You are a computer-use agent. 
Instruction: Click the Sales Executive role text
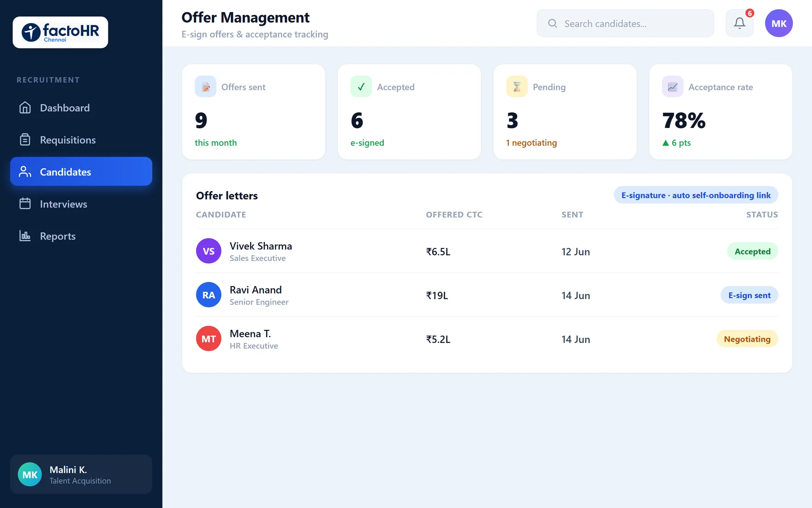pyautogui.click(x=257, y=258)
